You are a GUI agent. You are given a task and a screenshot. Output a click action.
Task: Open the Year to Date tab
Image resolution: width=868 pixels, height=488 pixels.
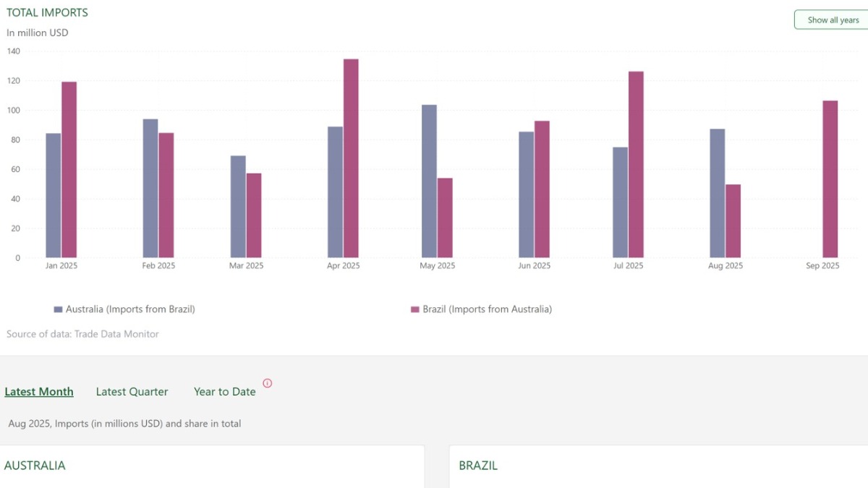(x=224, y=392)
